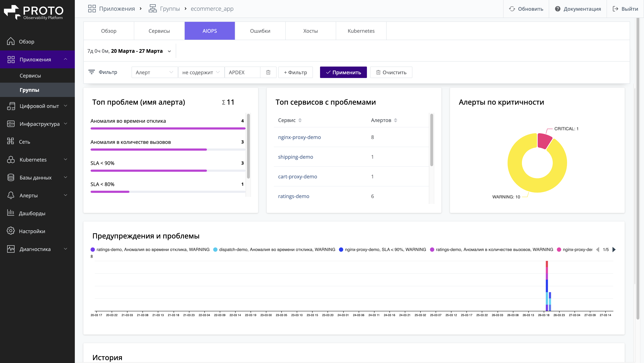Delete the APDEX filter with trash icon
This screenshot has width=644, height=363.
(268, 72)
